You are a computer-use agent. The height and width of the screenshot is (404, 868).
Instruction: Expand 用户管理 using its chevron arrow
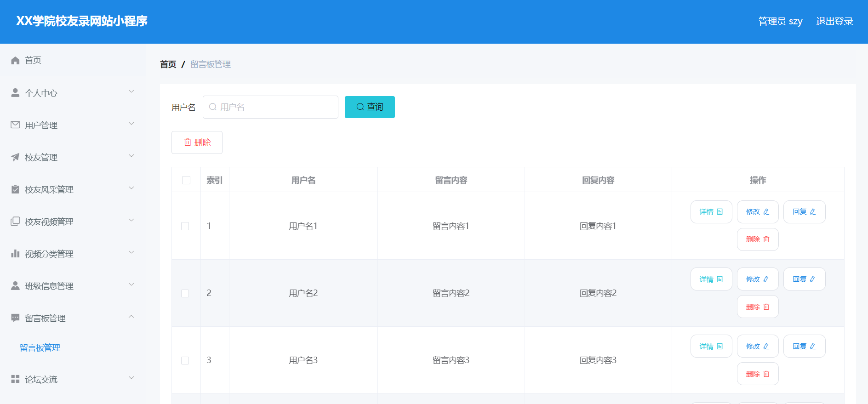tap(131, 124)
